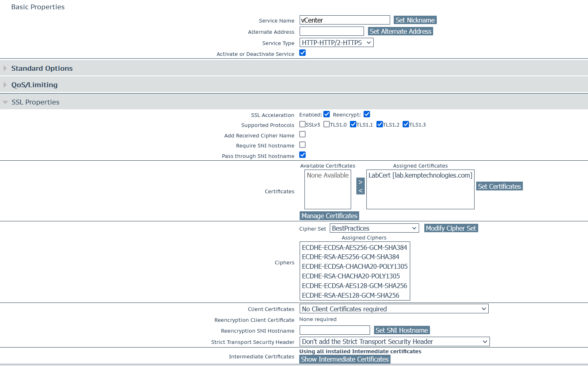Screen dimensions: 588x366
Task: Click Set Alternate Address button
Action: pyautogui.click(x=401, y=31)
